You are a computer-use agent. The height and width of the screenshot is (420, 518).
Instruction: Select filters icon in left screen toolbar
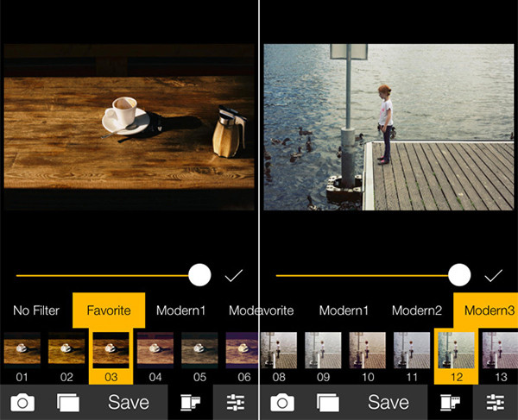coord(189,402)
